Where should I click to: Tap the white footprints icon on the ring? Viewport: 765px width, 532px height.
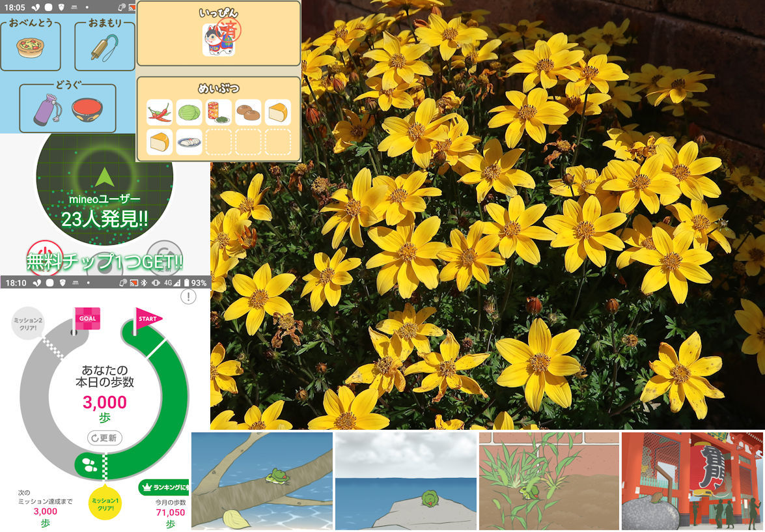click(x=89, y=464)
